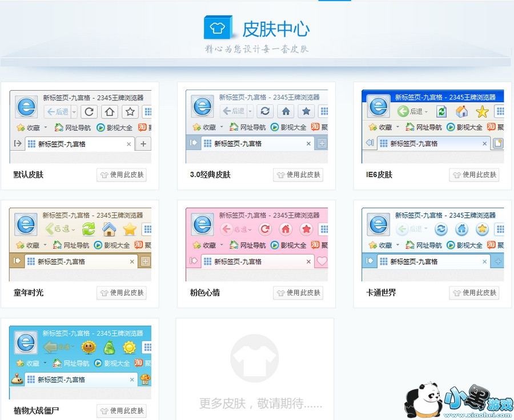
Task: Click the blue refresh circle in 卡通世界 preview
Action: click(441, 229)
